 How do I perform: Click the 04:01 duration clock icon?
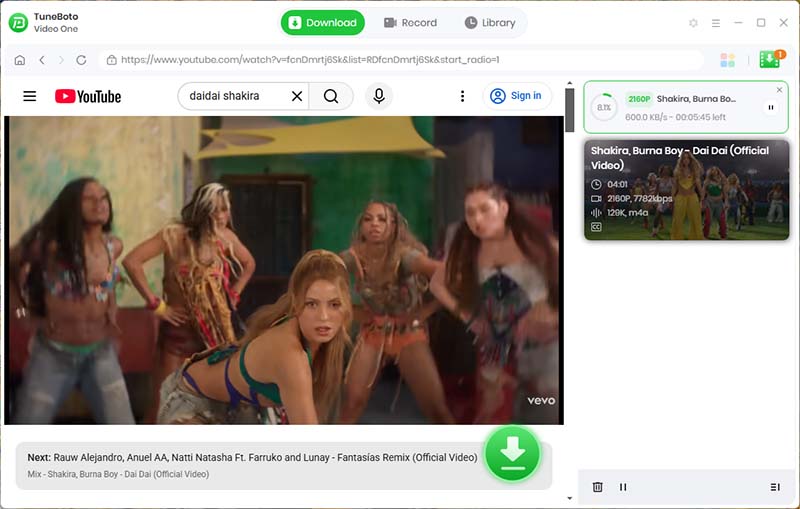click(596, 184)
